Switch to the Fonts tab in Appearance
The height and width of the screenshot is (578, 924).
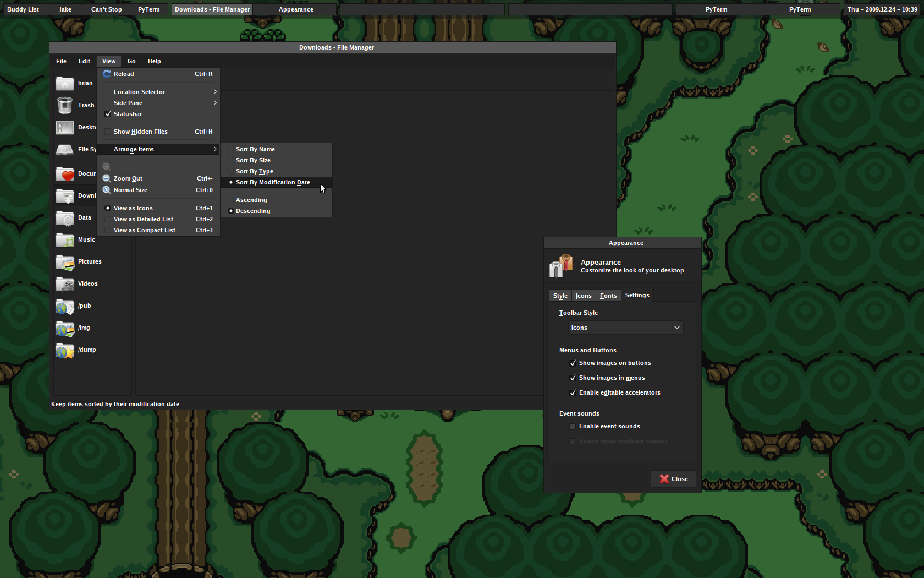(x=608, y=296)
